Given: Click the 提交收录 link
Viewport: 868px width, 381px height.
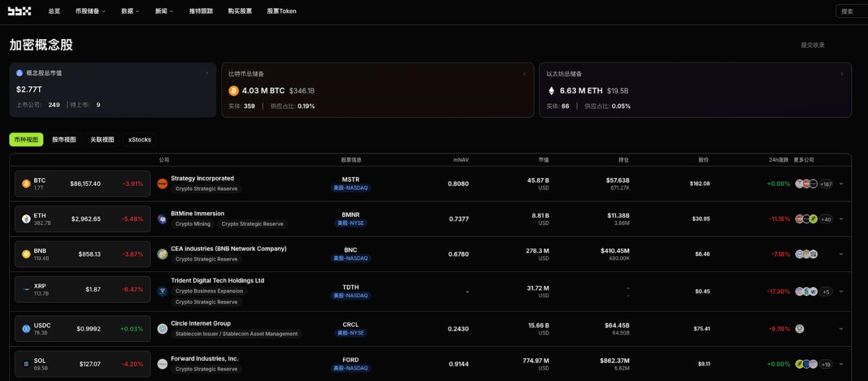Looking at the screenshot, I should click(812, 45).
